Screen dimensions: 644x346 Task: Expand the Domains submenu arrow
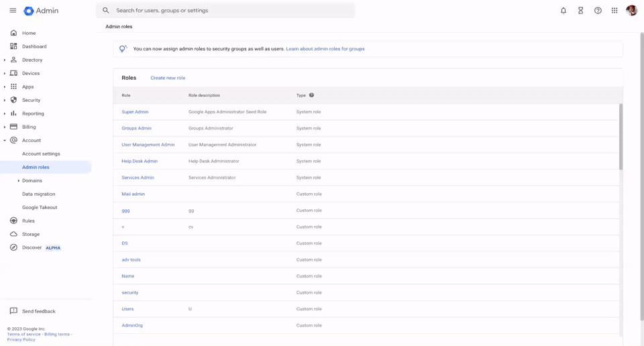19,180
